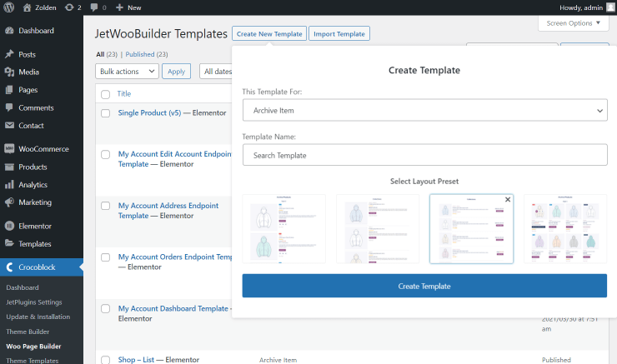Check the My Account Address Endpoint checkbox
Screen dimensions: 617x364
[x=105, y=206]
